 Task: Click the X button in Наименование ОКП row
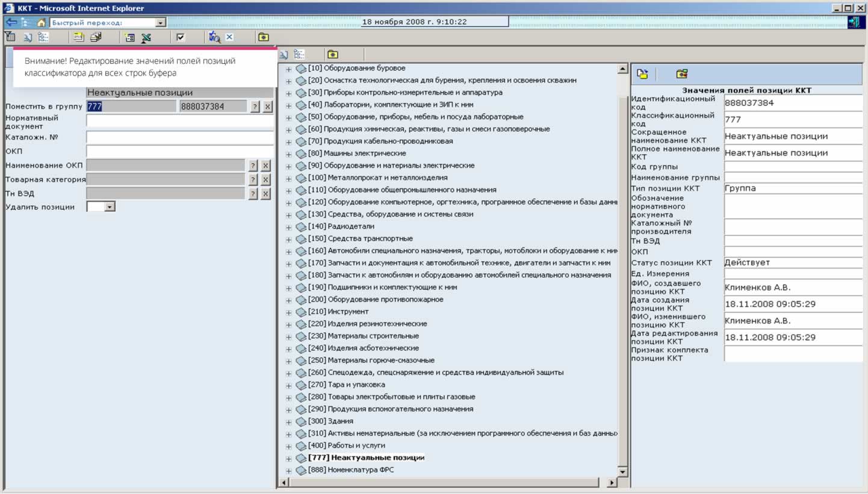point(265,165)
